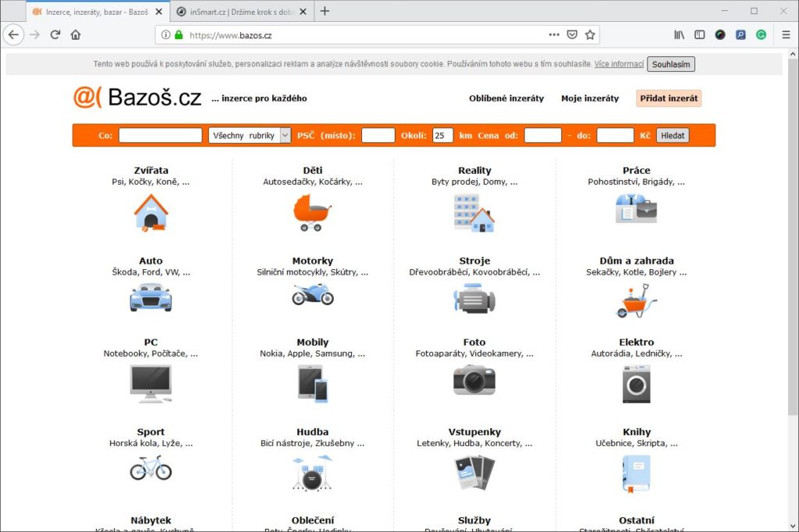Reload the current page
Image resolution: width=799 pixels, height=532 pixels.
coord(55,34)
